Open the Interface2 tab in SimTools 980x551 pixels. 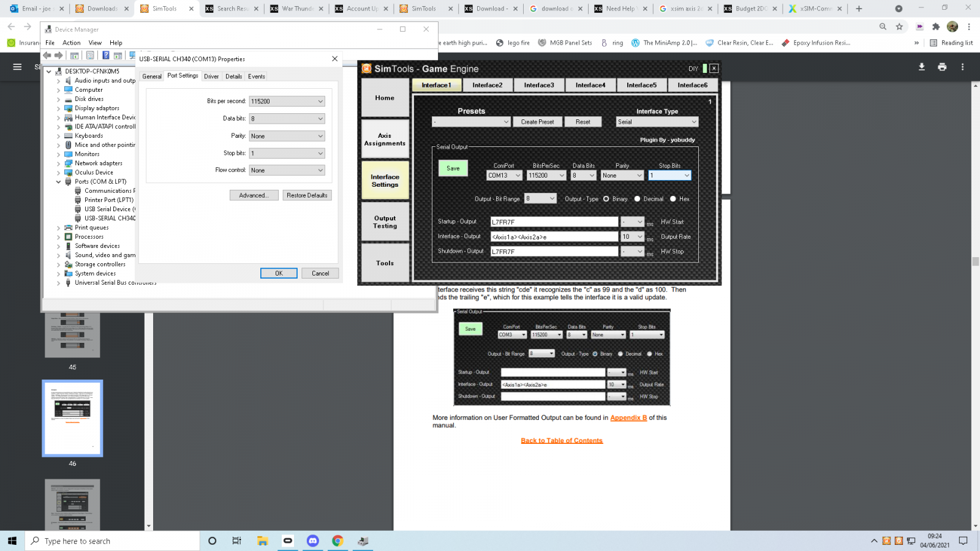[x=488, y=85]
